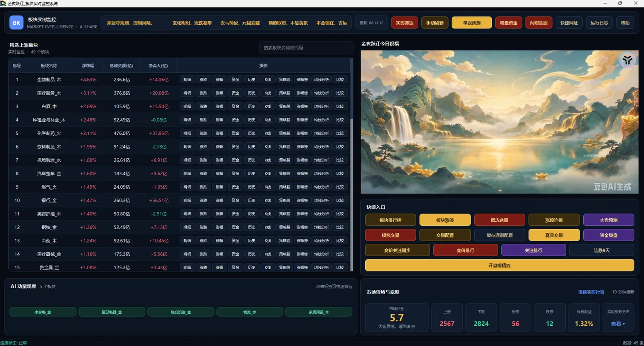644x346 pixels.
Task: Open 策略股 for 汽车整车_金 row
Action: point(284,173)
